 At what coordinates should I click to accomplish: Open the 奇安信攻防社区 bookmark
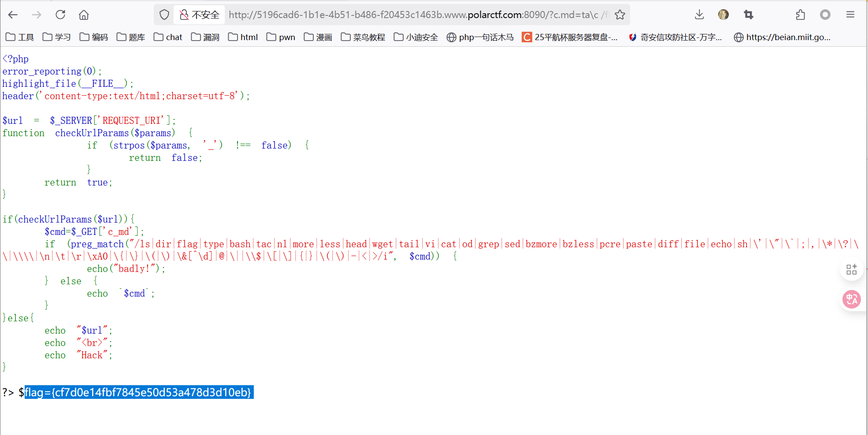675,37
